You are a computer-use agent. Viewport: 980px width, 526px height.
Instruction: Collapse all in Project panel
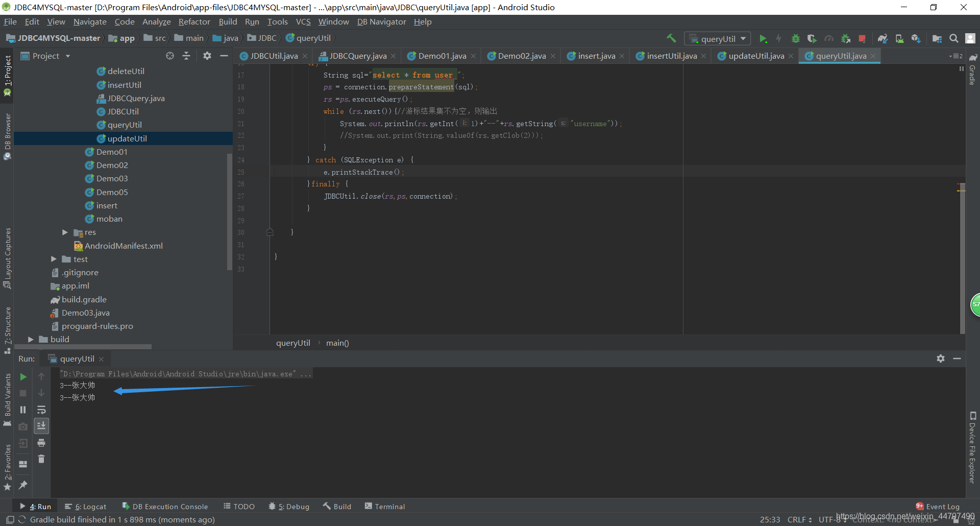point(186,56)
